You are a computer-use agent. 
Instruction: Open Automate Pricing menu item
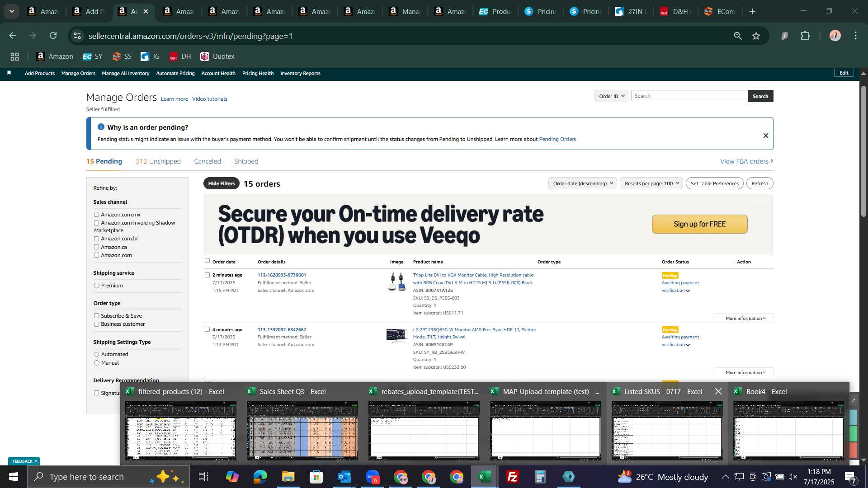(x=175, y=73)
